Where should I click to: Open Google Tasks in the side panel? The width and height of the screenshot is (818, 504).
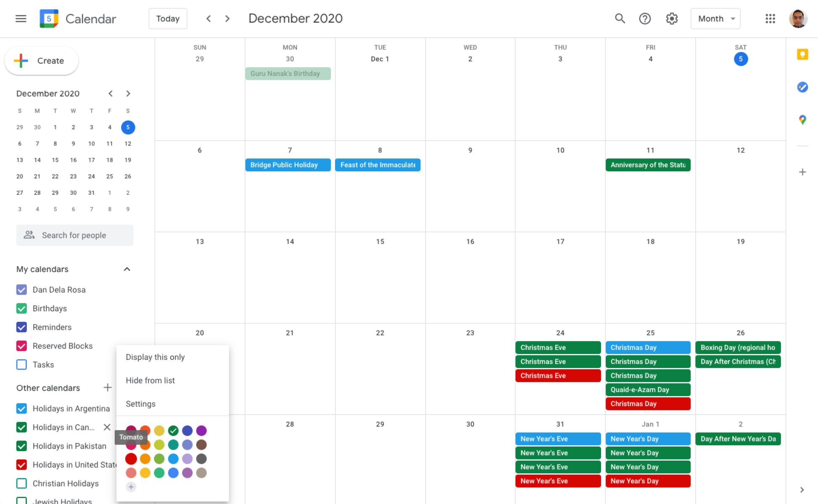pos(802,87)
